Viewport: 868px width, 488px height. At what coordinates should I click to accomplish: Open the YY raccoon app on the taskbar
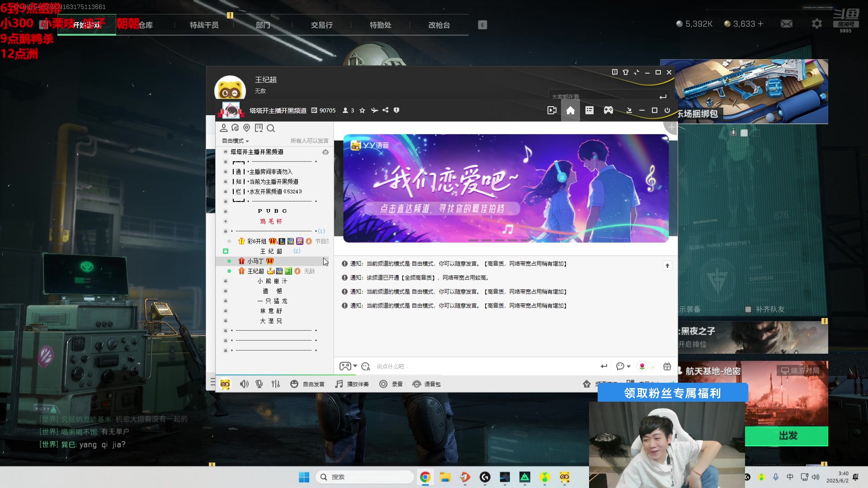point(565,477)
